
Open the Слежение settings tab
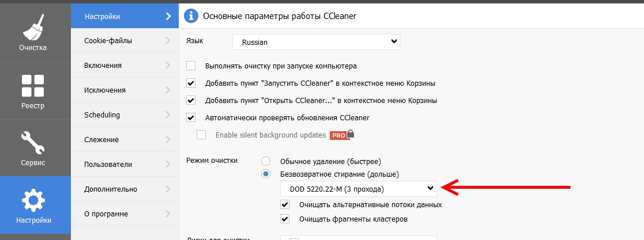125,139
